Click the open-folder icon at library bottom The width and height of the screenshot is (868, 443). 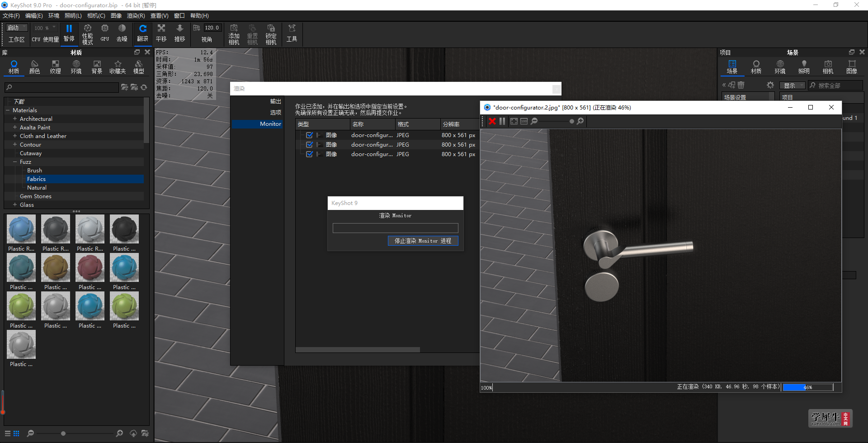145,433
